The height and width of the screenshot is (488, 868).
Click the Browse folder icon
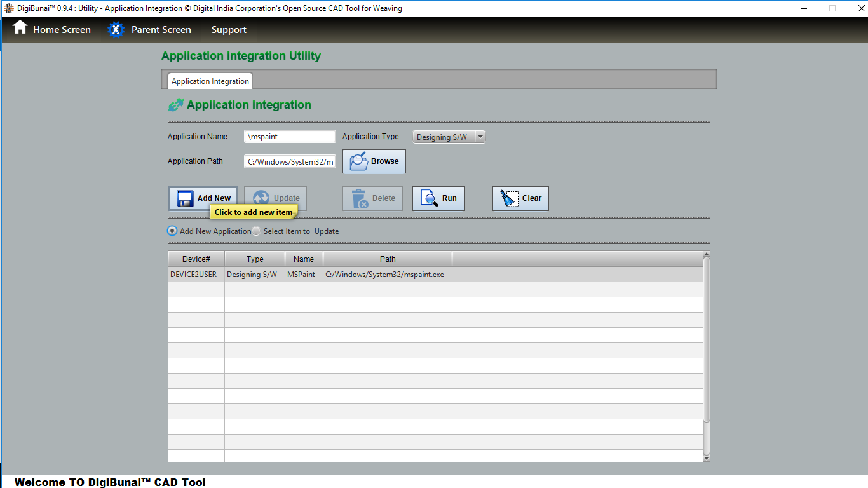click(358, 161)
